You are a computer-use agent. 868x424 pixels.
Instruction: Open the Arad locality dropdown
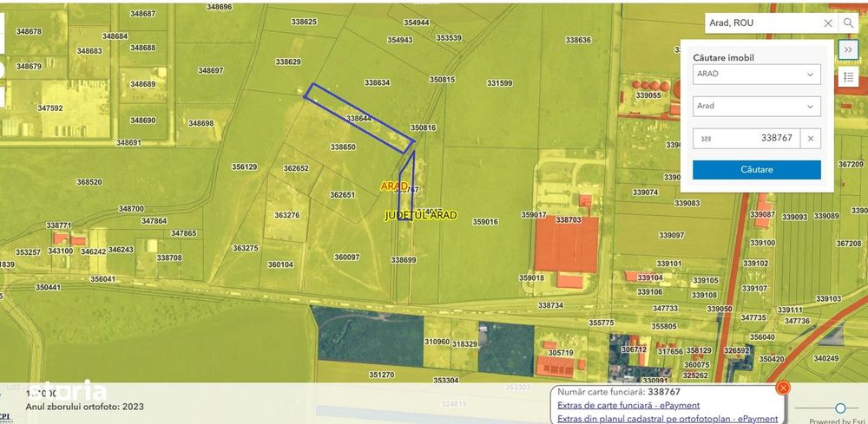point(756,106)
